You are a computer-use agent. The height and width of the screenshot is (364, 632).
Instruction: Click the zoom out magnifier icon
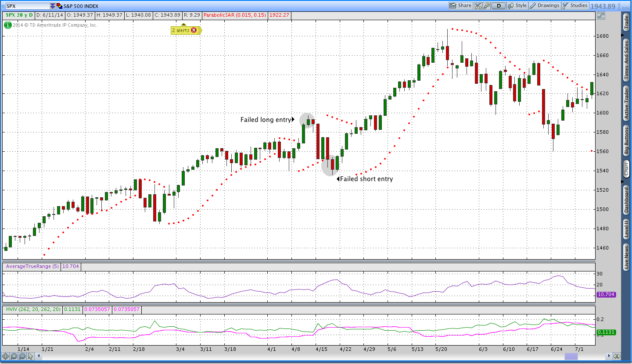pyautogui.click(x=22, y=356)
